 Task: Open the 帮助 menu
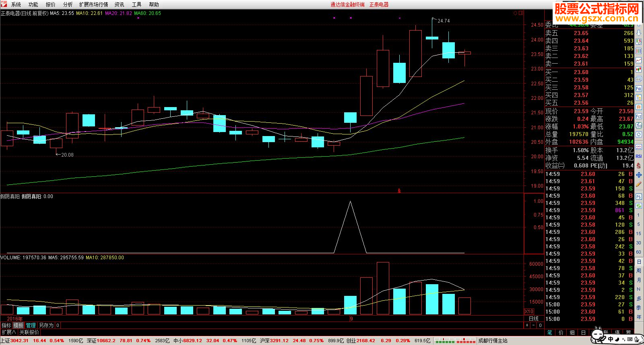(154, 4)
